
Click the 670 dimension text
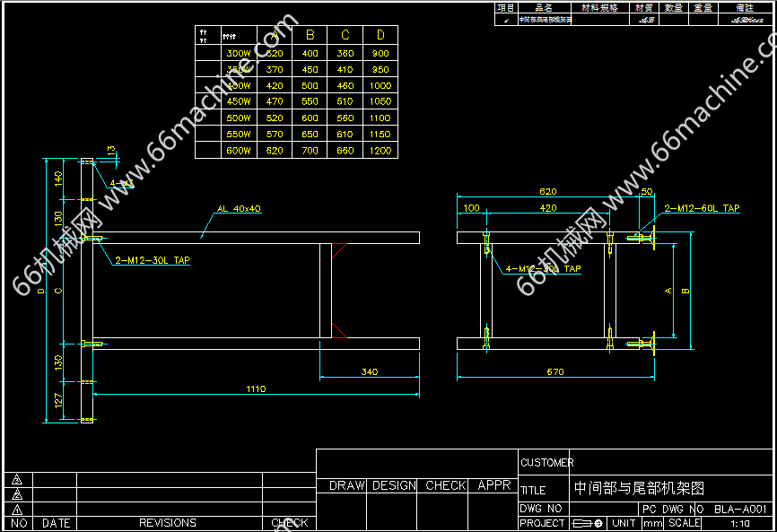point(555,371)
